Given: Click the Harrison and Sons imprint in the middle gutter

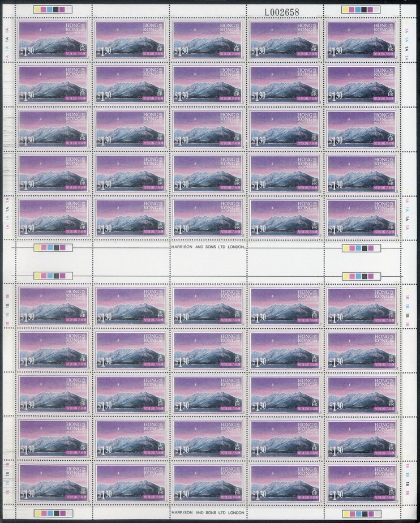Looking at the screenshot, I should pyautogui.click(x=208, y=247).
